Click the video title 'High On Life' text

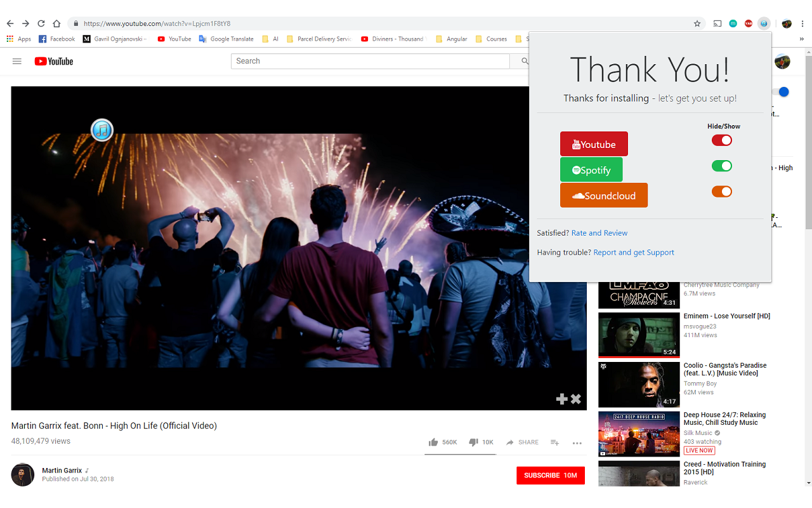pyautogui.click(x=114, y=425)
